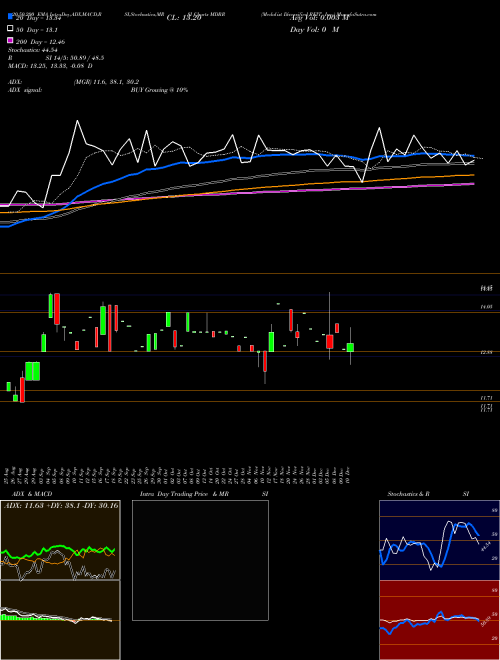Click the 'ADX: 11.63 +DY: 38.1 -DY: 30.16' header
This screenshot has width=500, height=660.
coord(61,506)
